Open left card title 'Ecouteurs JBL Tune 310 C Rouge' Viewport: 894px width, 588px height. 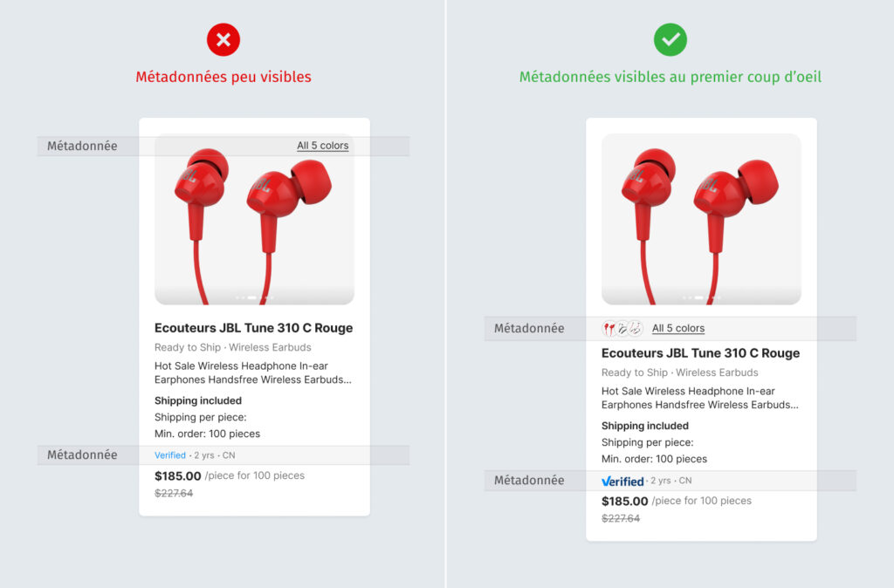(x=253, y=328)
